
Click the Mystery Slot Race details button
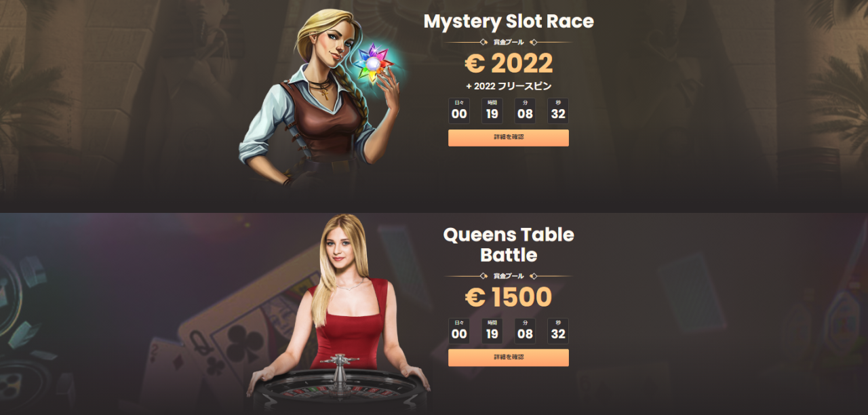click(x=508, y=138)
